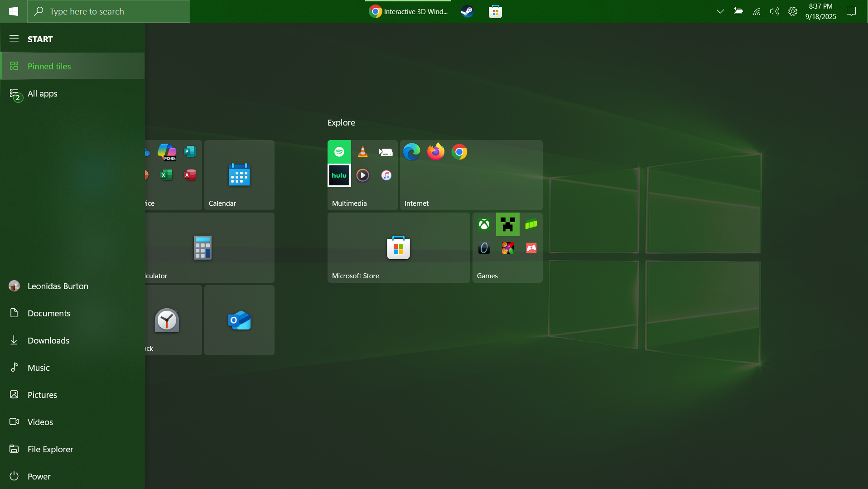Switch to Chrome Interactive 3D Wind... window
Screen dimensions: 868x489
pos(408,11)
